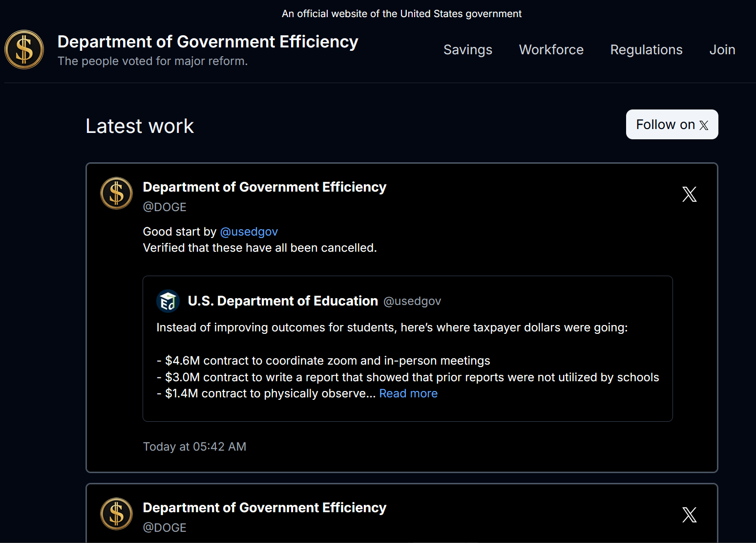The width and height of the screenshot is (756, 543).
Task: Open the Workforce menu item
Action: pyautogui.click(x=551, y=49)
